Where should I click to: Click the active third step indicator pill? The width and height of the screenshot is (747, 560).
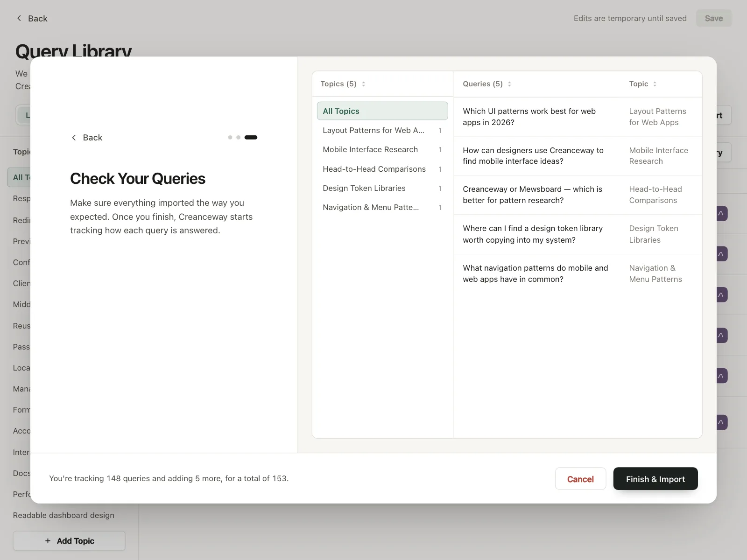click(x=251, y=138)
